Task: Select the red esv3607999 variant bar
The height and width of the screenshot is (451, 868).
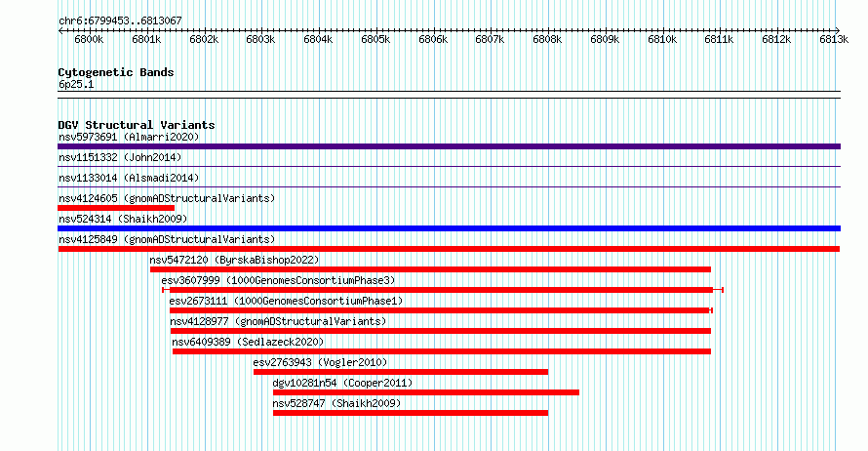Action: tap(443, 290)
